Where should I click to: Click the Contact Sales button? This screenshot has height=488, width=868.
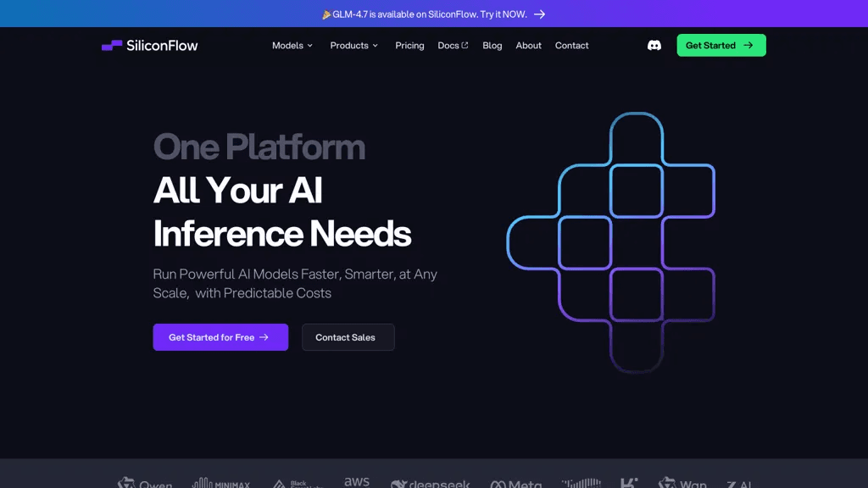tap(348, 337)
